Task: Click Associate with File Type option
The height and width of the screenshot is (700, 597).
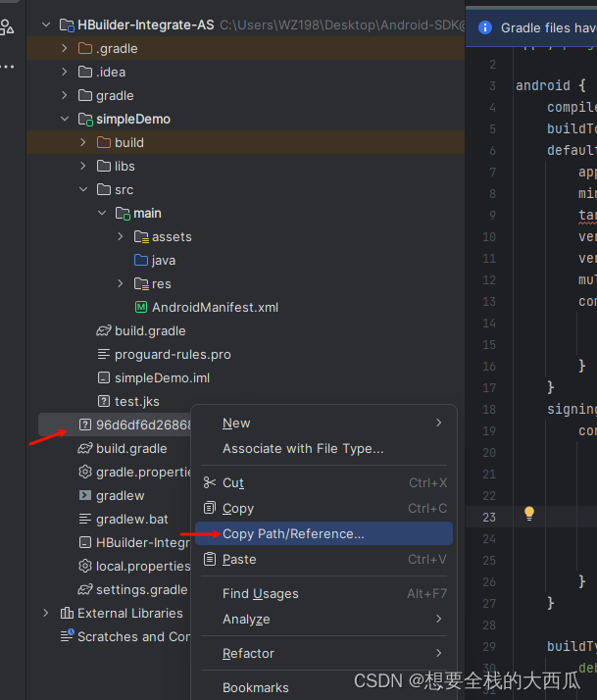Action: [x=303, y=448]
